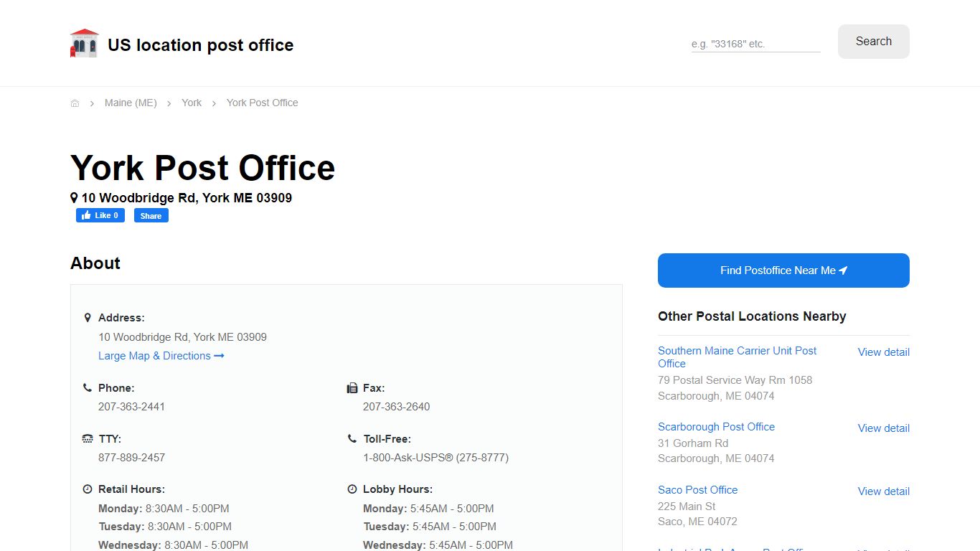Image resolution: width=980 pixels, height=551 pixels.
Task: Select TTY number 877-889-2457
Action: coord(131,458)
